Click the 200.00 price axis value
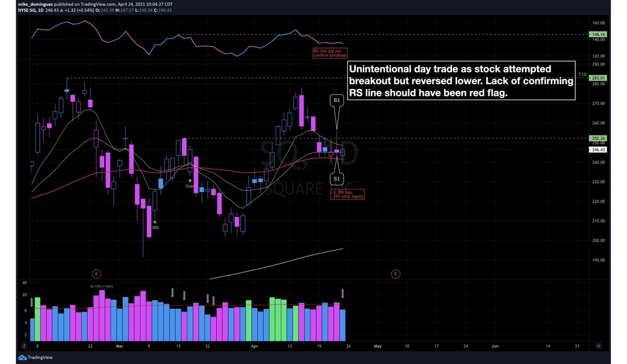Viewport: 627px width, 364px height. coord(599,241)
